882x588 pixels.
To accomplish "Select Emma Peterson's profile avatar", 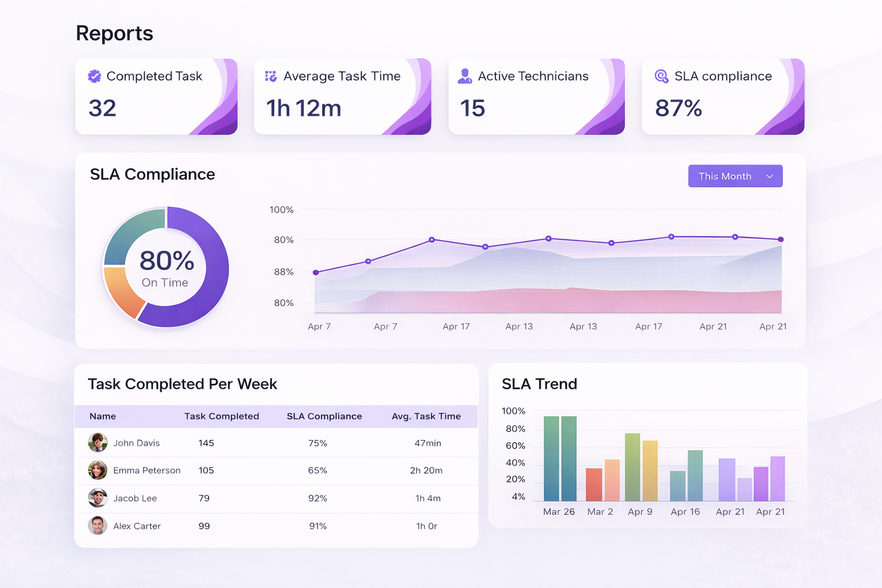I will tap(98, 470).
